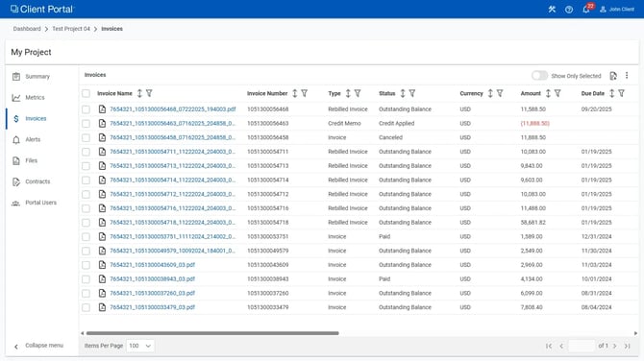Image resolution: width=644 pixels, height=361 pixels.
Task: Click the Client Portal logo
Action: click(41, 9)
